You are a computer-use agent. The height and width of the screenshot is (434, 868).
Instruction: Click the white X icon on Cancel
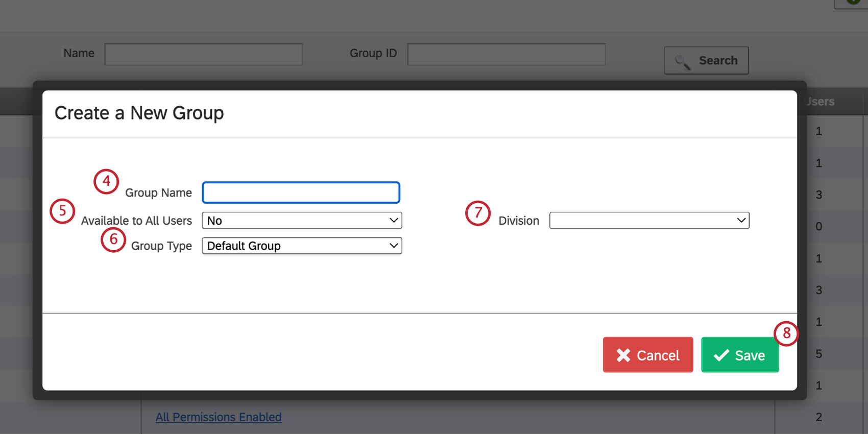coord(623,355)
